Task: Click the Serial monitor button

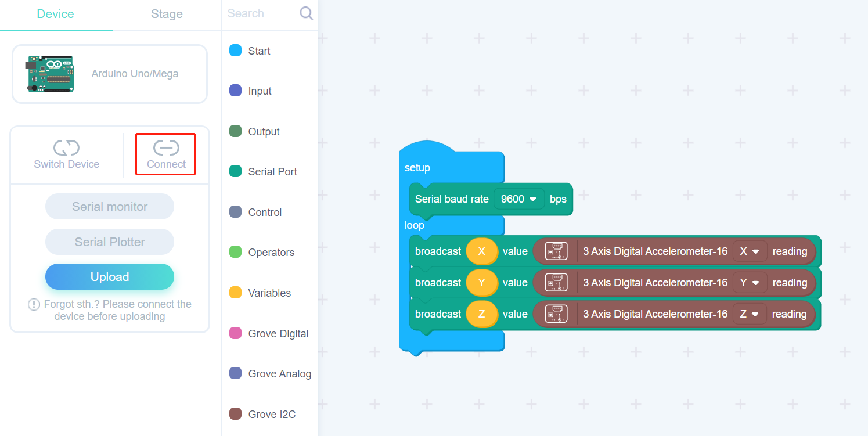Action: coord(110,207)
